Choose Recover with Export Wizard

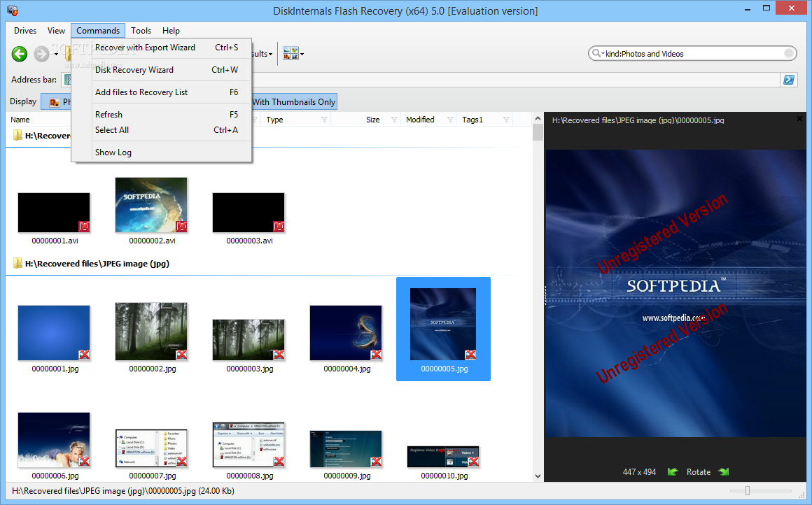point(162,48)
